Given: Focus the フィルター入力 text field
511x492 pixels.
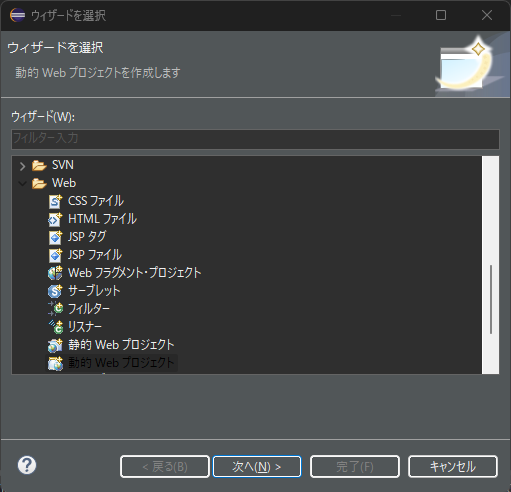Looking at the screenshot, I should click(x=255, y=139).
